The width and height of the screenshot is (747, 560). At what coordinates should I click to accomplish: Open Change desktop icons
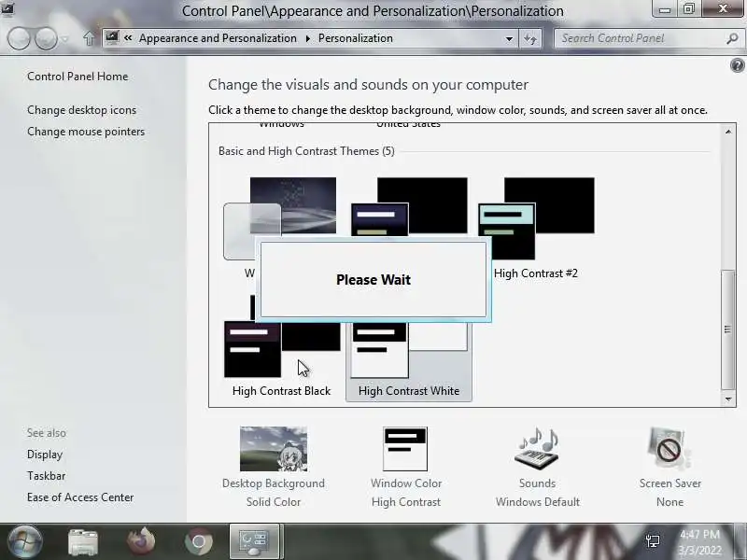coord(81,110)
